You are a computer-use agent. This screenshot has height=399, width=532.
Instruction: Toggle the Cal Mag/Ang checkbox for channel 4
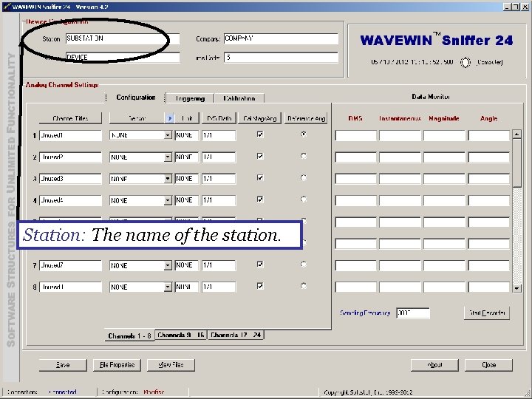[x=260, y=199]
